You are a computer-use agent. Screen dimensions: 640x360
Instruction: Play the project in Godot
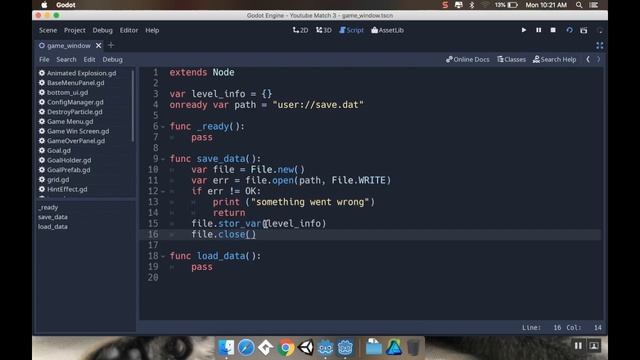pos(524,30)
